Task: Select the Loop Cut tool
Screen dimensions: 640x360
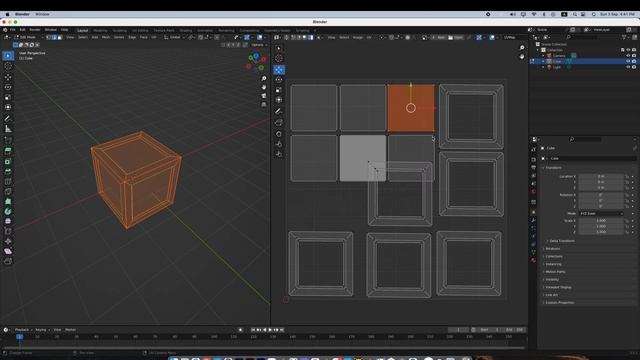Action: point(8,182)
